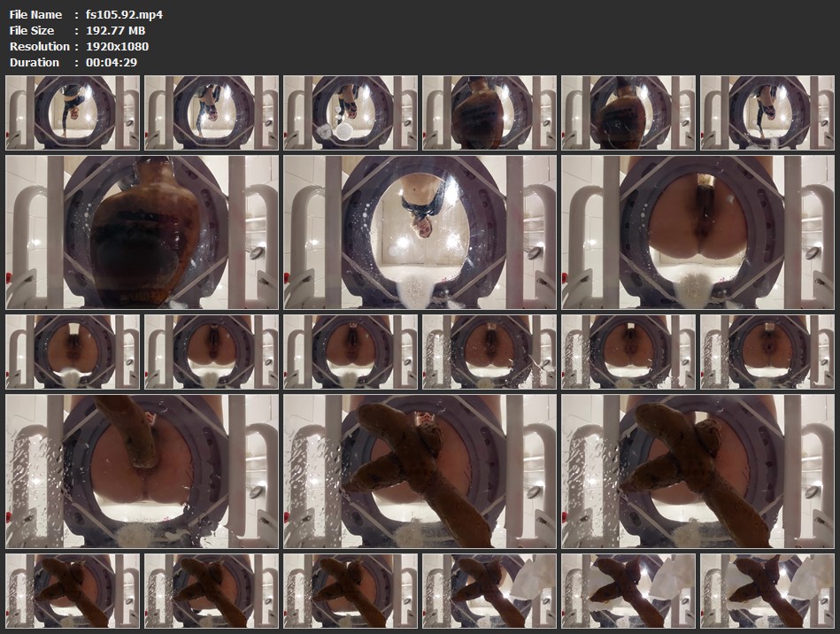The height and width of the screenshot is (634, 840).
Task: Select the last small thumbnail in top row
Action: pos(767,112)
